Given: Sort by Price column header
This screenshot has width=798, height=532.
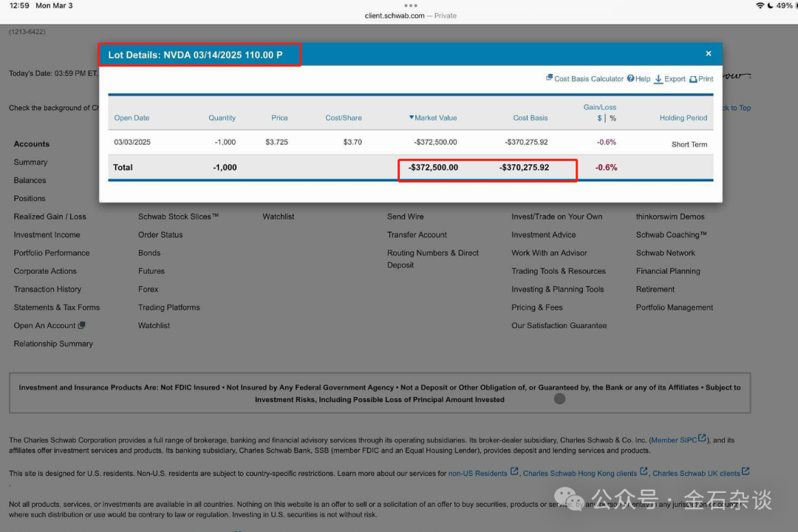Looking at the screenshot, I should (x=279, y=117).
